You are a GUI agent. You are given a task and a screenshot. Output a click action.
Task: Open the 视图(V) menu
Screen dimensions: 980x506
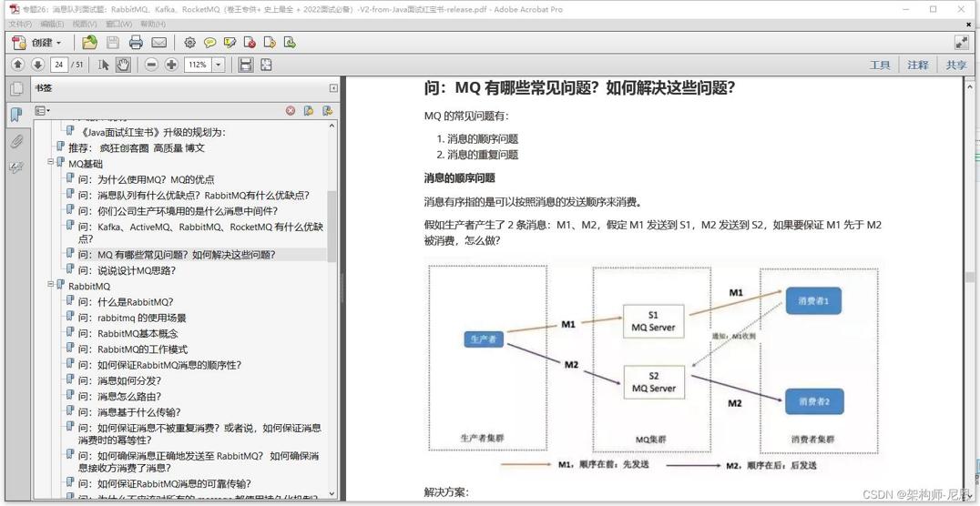[85, 24]
